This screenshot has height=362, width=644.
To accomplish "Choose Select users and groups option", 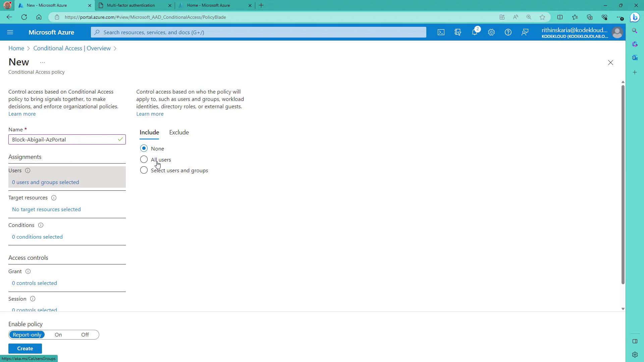I will point(144,170).
